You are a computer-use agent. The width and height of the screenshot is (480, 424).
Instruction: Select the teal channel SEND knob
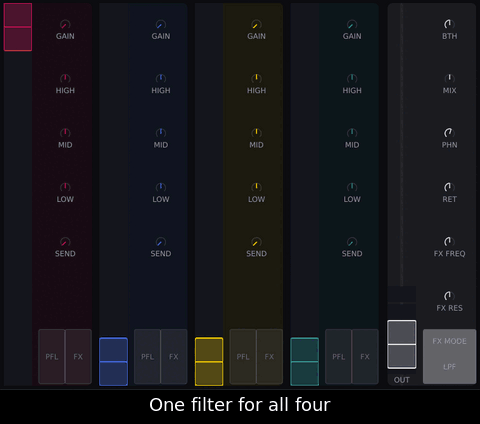tap(352, 242)
